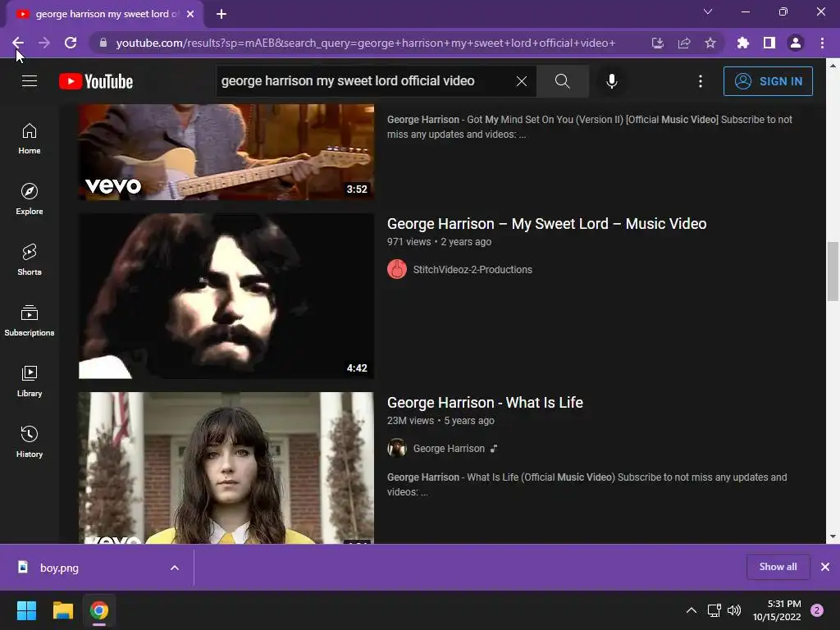
Task: Open title George Harrison – My Sweet Lord – Music Video
Action: tap(546, 223)
